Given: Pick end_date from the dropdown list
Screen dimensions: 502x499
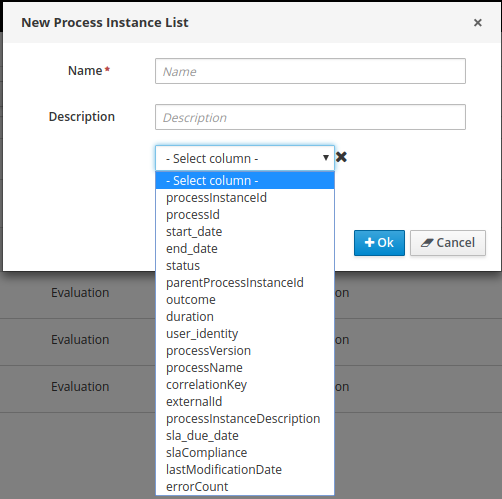Looking at the screenshot, I should click(x=245, y=249).
